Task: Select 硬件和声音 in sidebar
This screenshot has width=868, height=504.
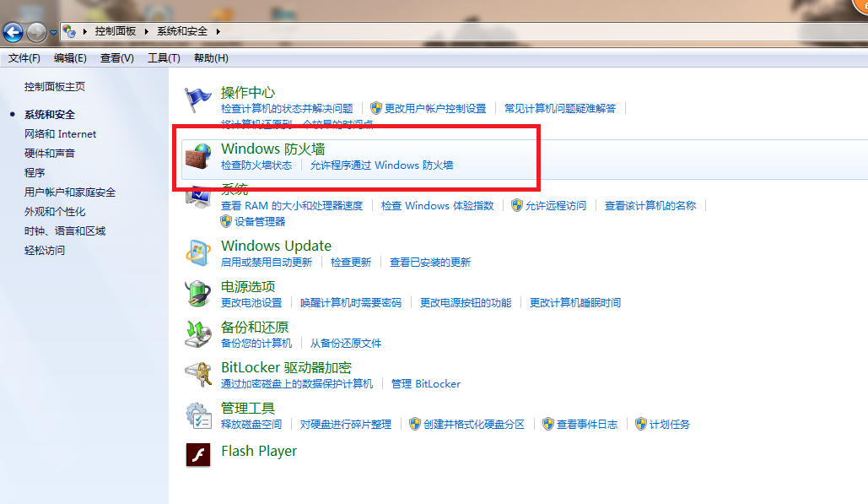Action: click(50, 154)
